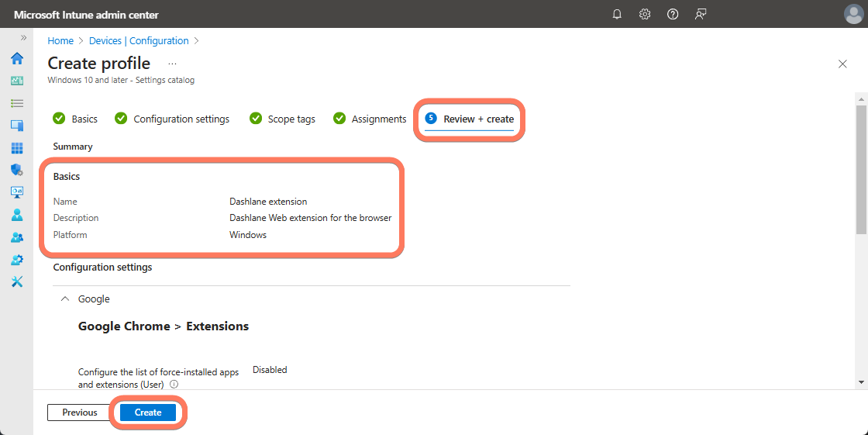Open portal settings gear in header
The width and height of the screenshot is (868, 435).
tap(645, 14)
